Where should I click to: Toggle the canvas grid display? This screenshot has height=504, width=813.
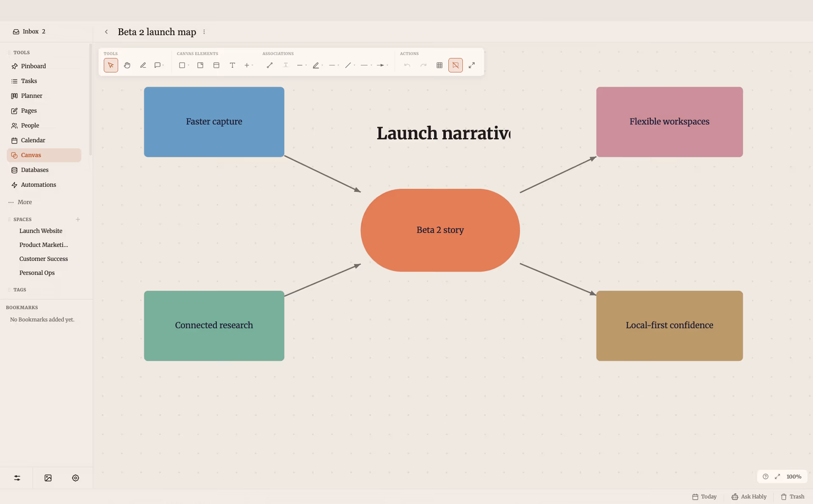[440, 65]
